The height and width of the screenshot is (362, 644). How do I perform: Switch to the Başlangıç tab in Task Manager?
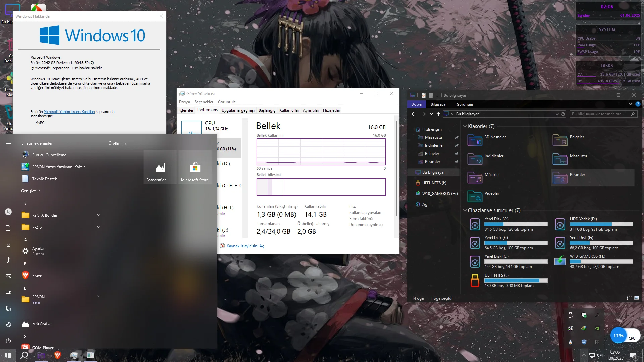coord(267,110)
